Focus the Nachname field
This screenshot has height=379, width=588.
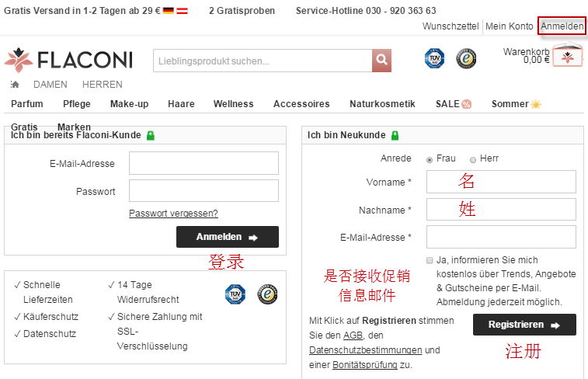pyautogui.click(x=501, y=209)
